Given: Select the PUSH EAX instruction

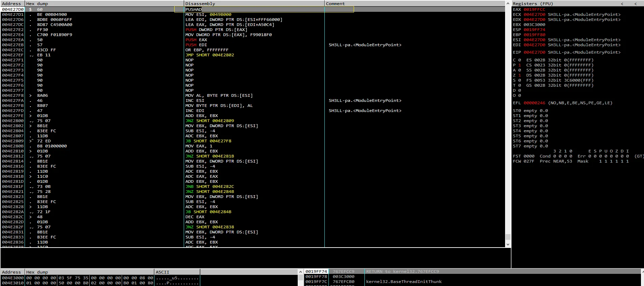Looking at the screenshot, I should (x=196, y=40).
